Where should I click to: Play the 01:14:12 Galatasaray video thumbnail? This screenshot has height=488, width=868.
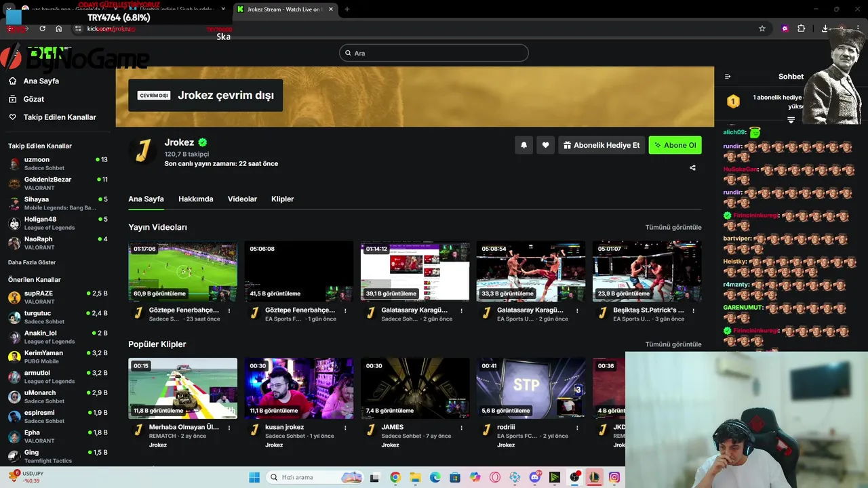tap(415, 271)
